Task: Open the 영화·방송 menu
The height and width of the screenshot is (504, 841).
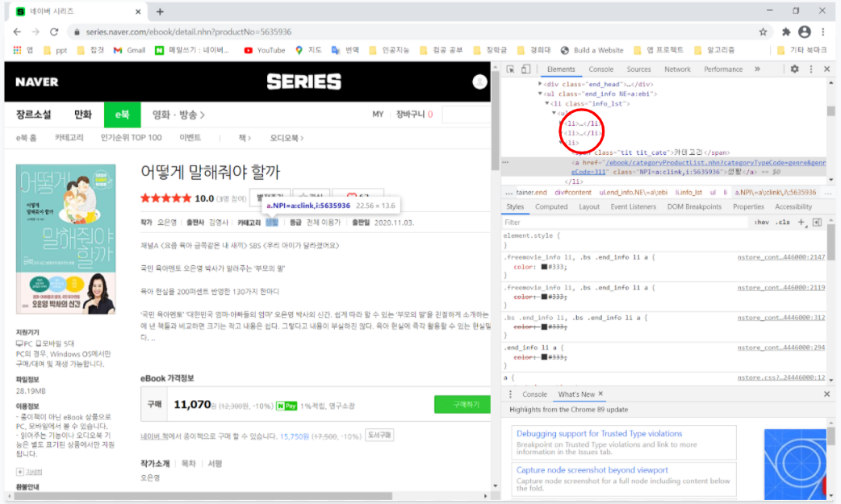Action: pyautogui.click(x=178, y=115)
